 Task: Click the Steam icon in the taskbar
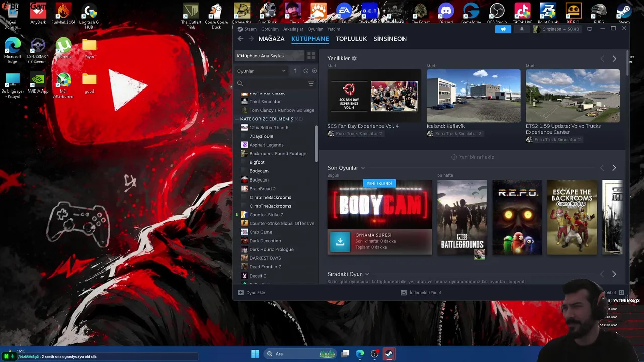point(389,354)
